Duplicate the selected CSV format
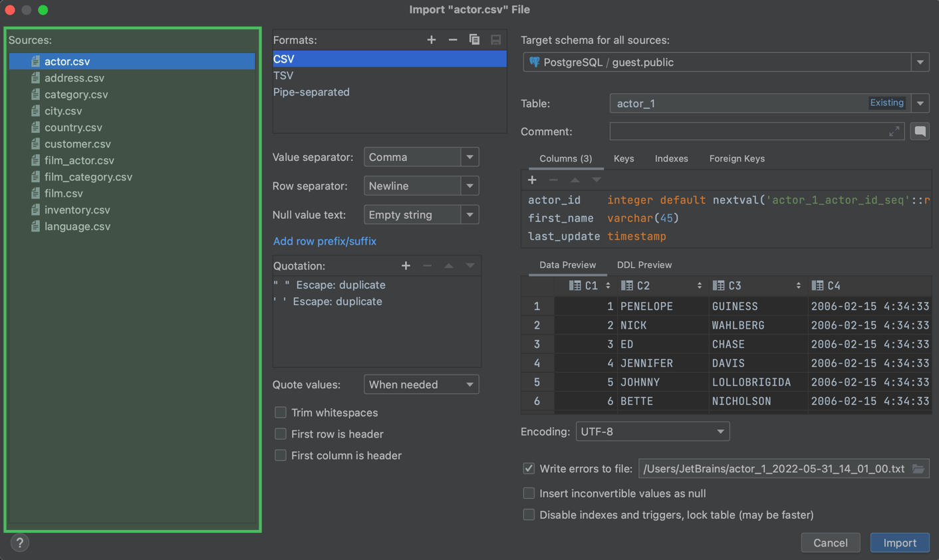This screenshot has width=939, height=560. 474,40
